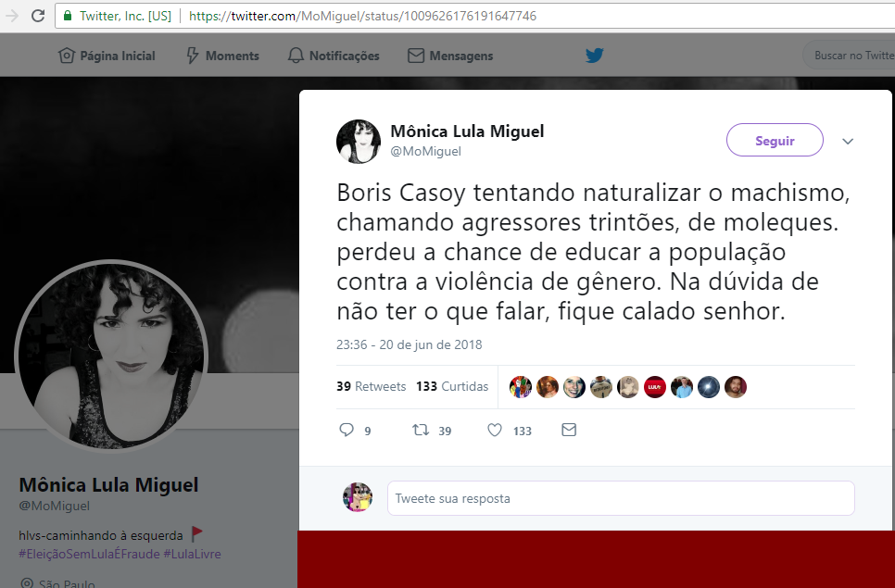Viewport: 895px width, 588px height.
Task: Open Mônica Lula Miguel's tweet avatar
Action: point(359,142)
